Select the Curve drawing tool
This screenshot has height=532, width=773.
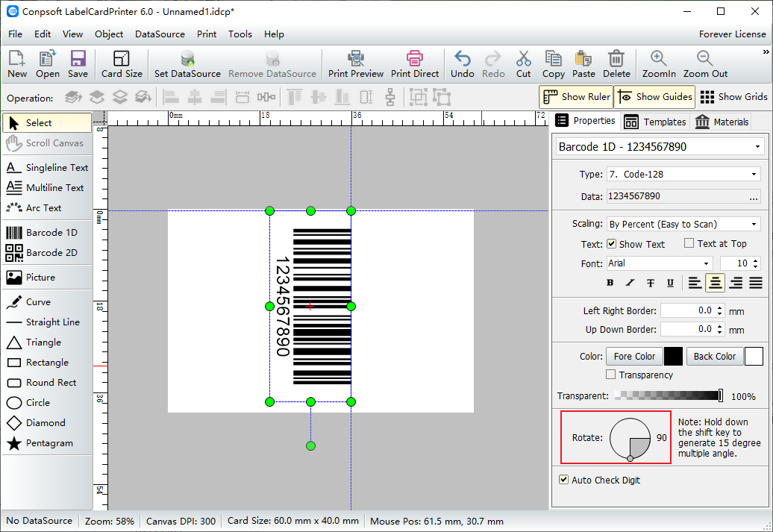tap(47, 302)
